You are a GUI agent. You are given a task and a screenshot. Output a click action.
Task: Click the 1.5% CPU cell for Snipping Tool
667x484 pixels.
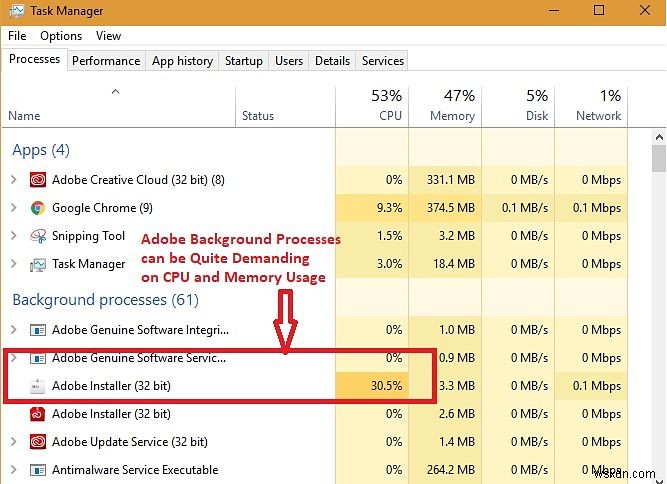click(372, 236)
